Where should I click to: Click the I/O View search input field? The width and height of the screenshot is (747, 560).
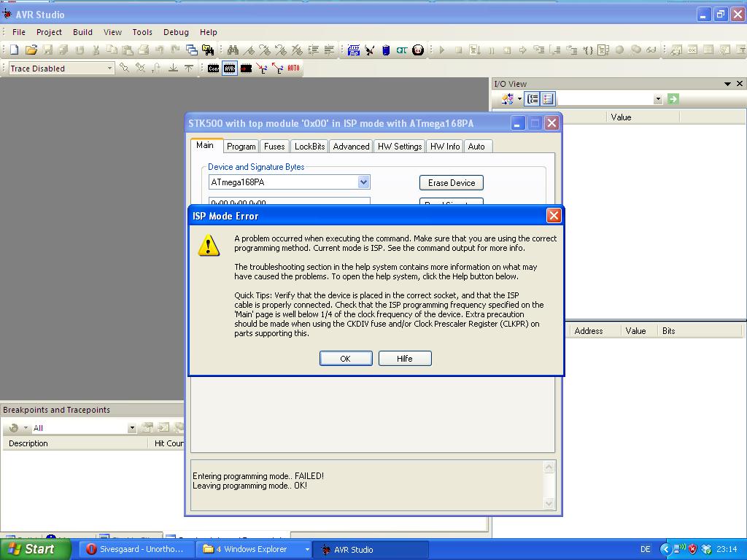[x=605, y=99]
